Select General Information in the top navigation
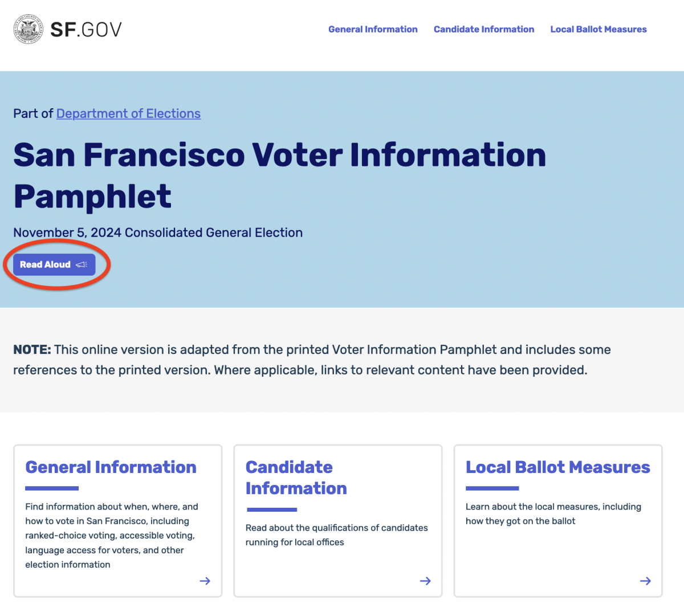 (x=373, y=29)
